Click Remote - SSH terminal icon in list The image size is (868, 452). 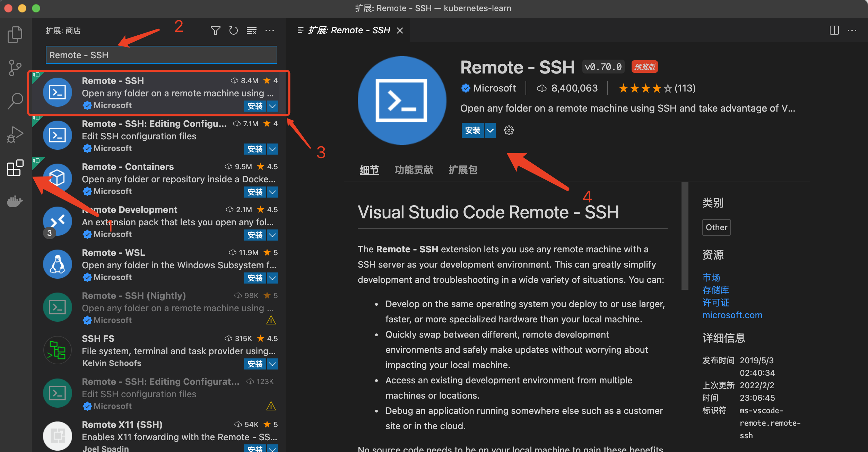(x=58, y=92)
